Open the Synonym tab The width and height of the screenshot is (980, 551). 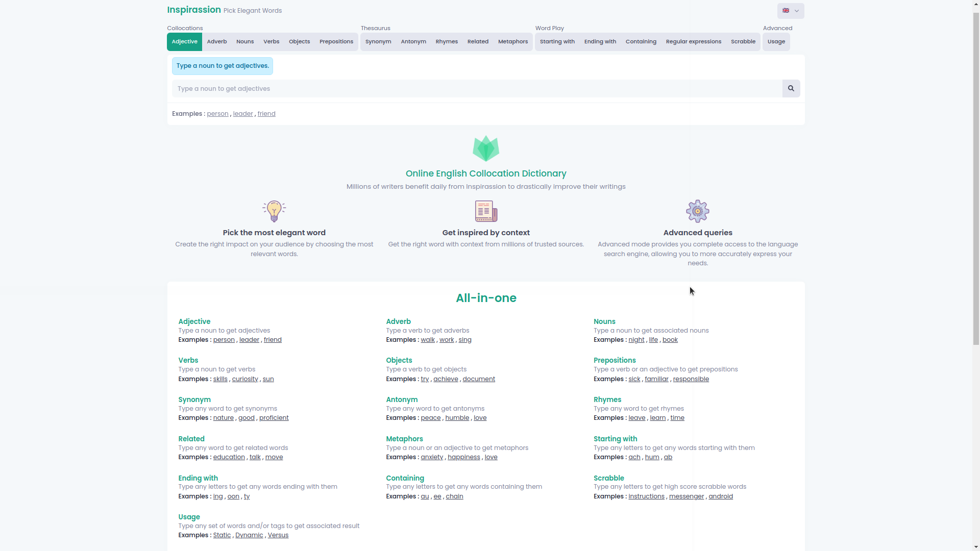(378, 42)
